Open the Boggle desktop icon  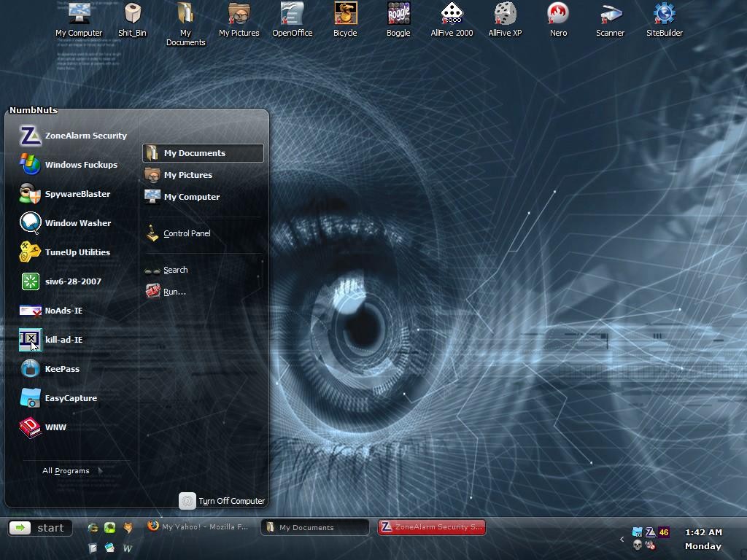pyautogui.click(x=398, y=20)
